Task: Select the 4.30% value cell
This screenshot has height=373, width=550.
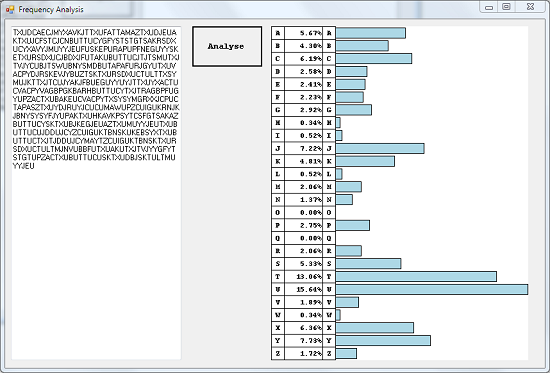Action: 303,46
